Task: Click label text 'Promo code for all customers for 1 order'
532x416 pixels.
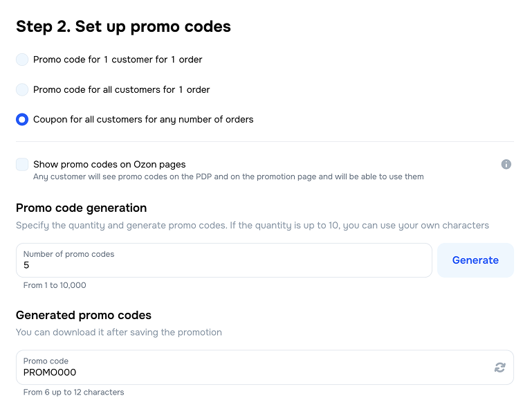Action: point(122,90)
